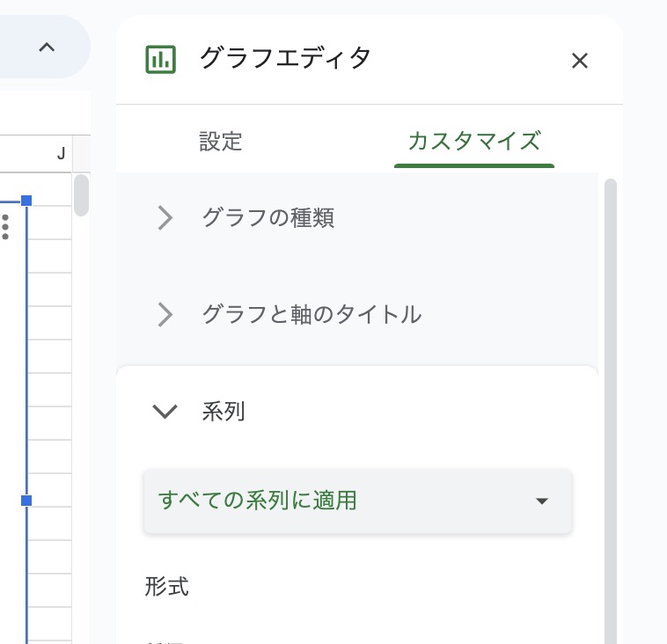Click the green chart editor icon
667x644 pixels.
coord(160,60)
